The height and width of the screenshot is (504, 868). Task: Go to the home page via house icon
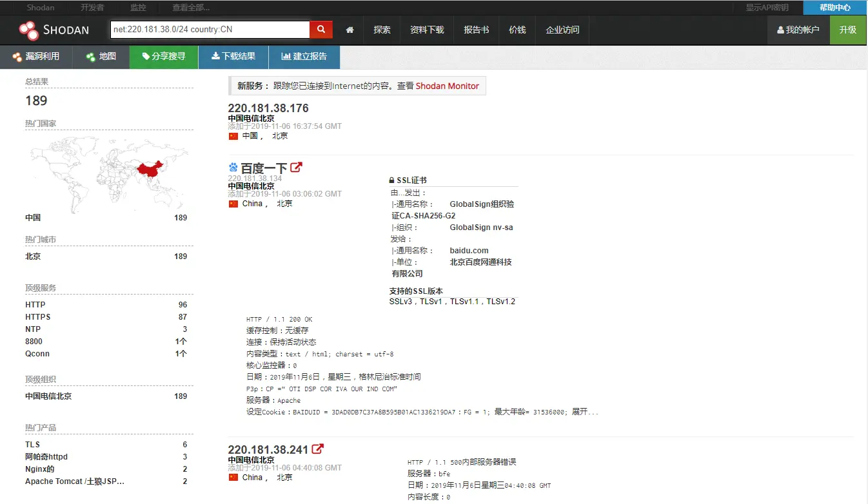click(350, 30)
